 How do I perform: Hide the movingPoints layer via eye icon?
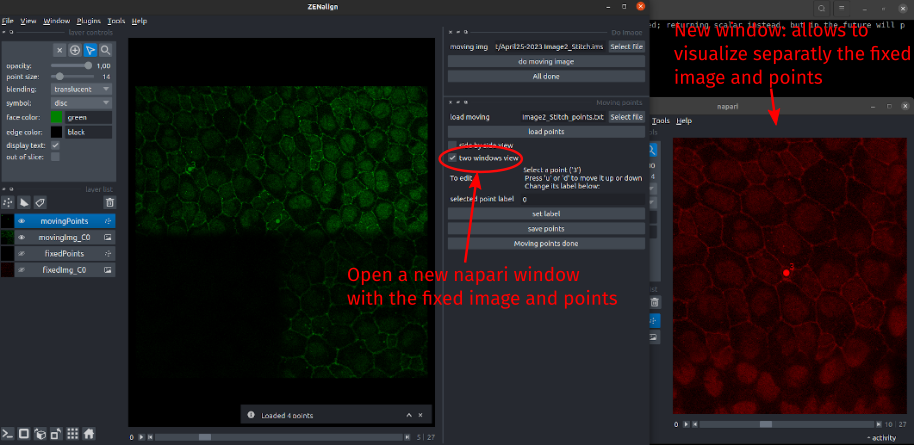pyautogui.click(x=22, y=221)
